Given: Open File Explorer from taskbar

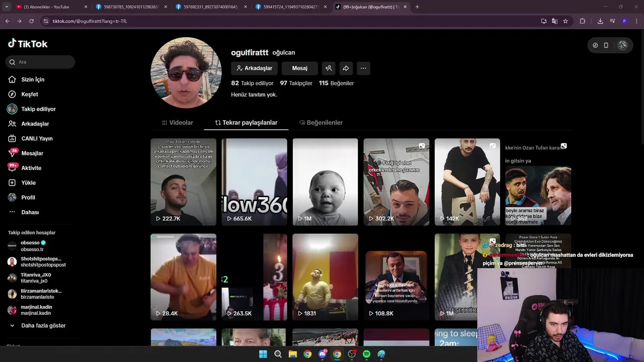Looking at the screenshot, I should (x=293, y=354).
